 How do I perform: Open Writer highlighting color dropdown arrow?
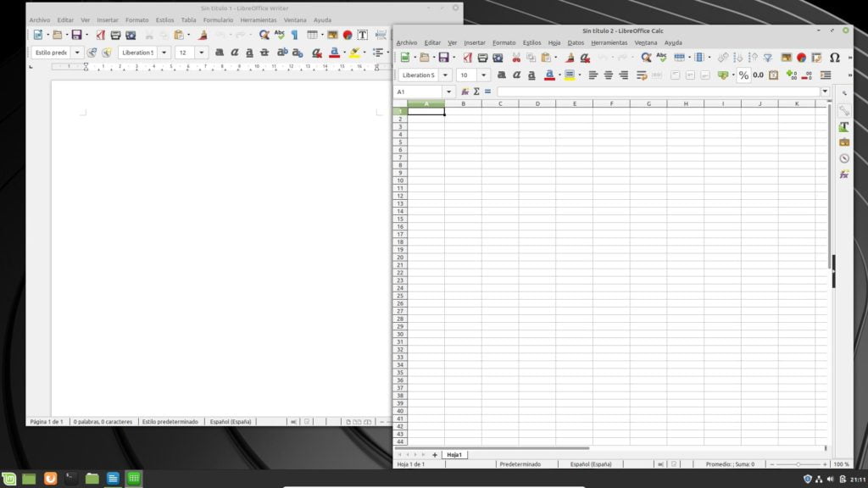coord(364,53)
